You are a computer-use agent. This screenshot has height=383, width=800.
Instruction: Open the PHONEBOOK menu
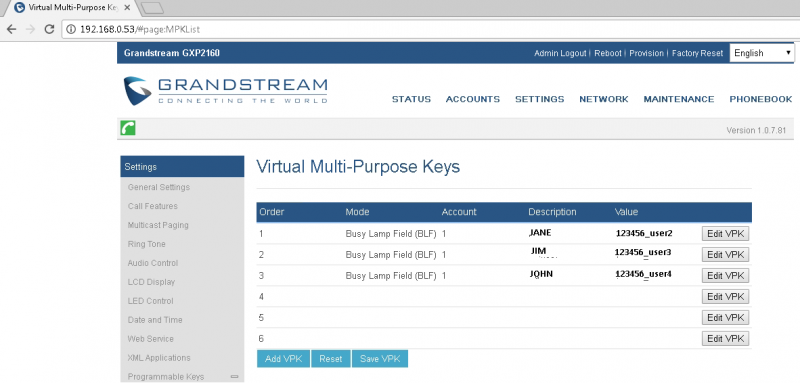761,99
